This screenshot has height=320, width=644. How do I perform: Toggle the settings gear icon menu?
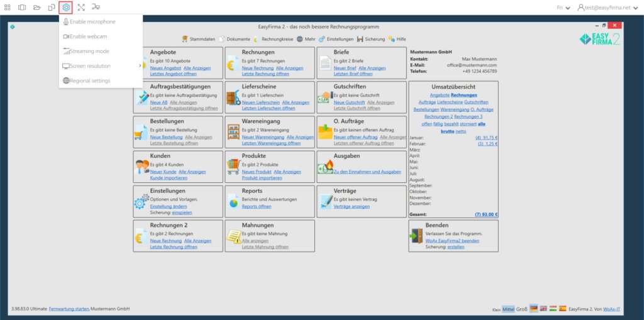(65, 8)
